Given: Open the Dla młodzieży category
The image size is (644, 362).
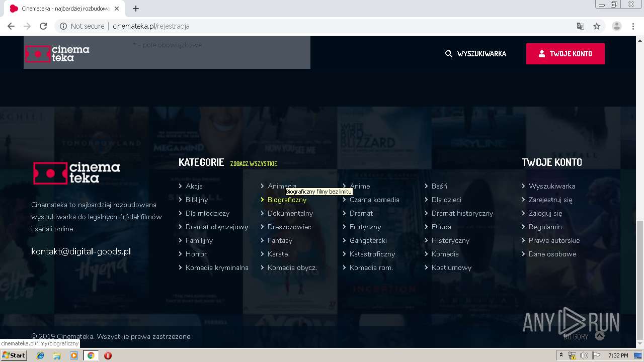Looking at the screenshot, I should (x=207, y=213).
